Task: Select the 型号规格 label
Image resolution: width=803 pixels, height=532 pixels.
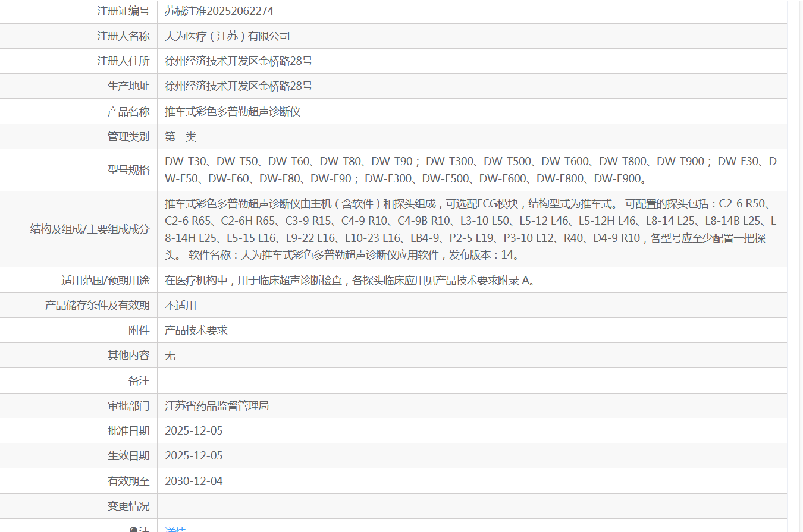Action: [128, 170]
